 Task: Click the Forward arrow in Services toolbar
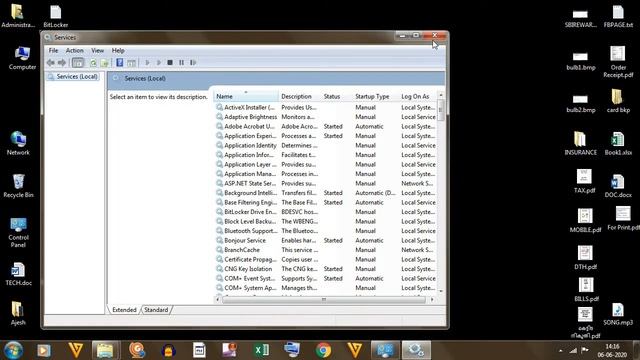(x=62, y=62)
